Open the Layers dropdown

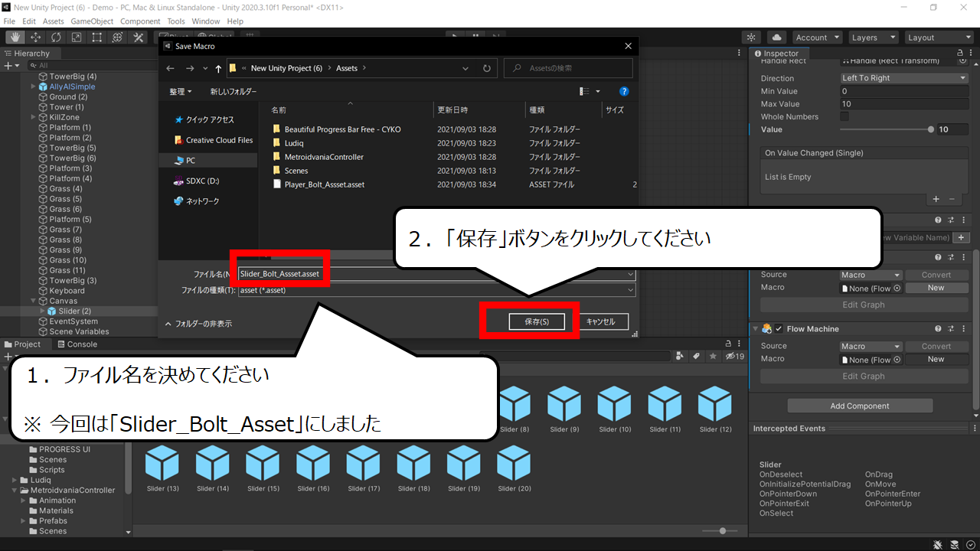(872, 37)
